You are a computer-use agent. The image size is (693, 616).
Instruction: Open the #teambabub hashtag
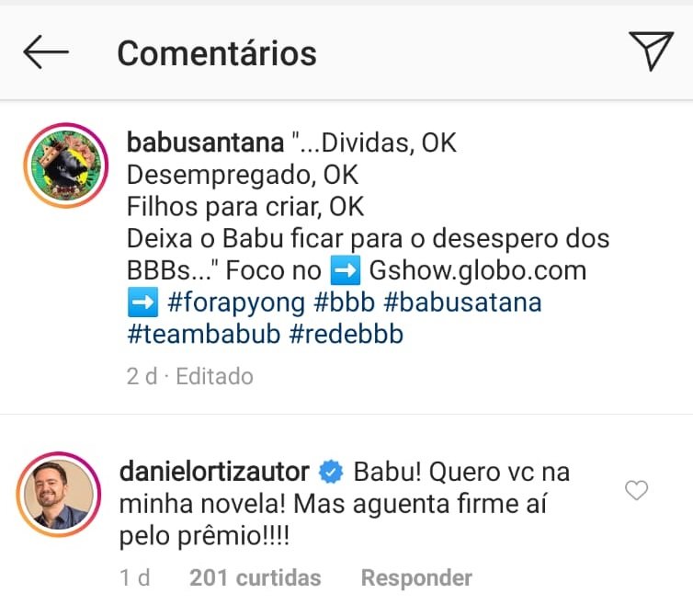204,335
